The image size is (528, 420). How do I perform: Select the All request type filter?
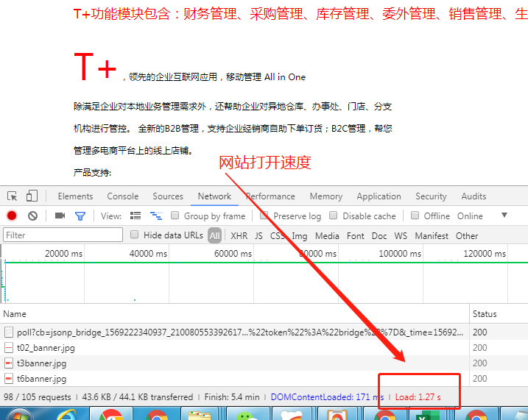214,235
